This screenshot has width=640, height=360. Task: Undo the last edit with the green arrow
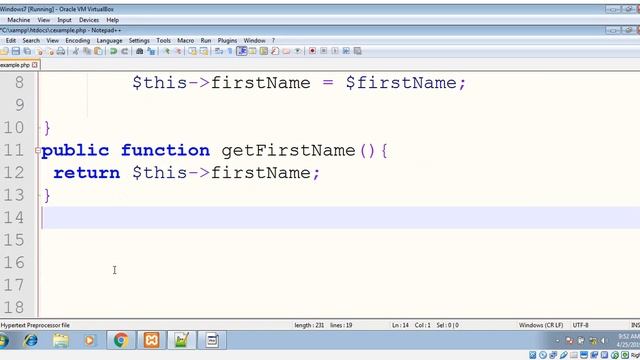coord(113,51)
